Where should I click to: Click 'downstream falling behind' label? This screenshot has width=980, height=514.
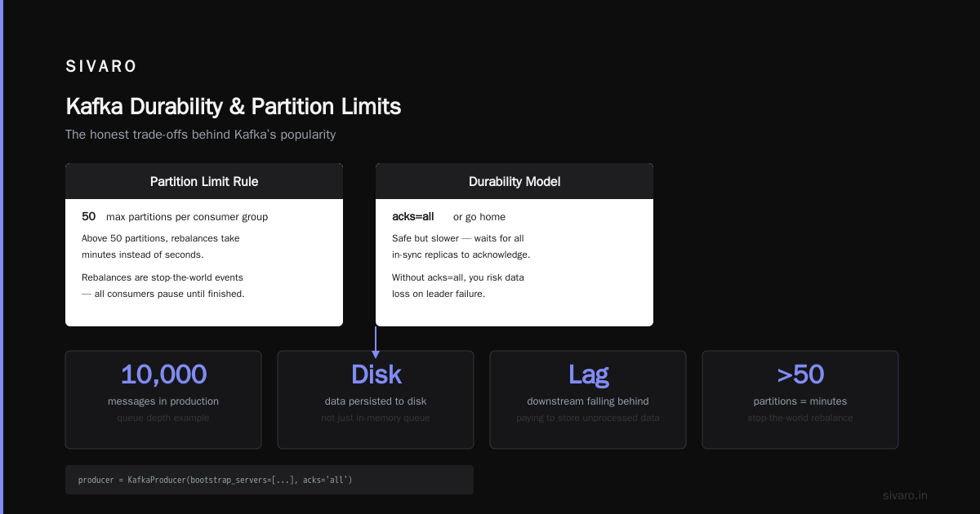tap(588, 401)
